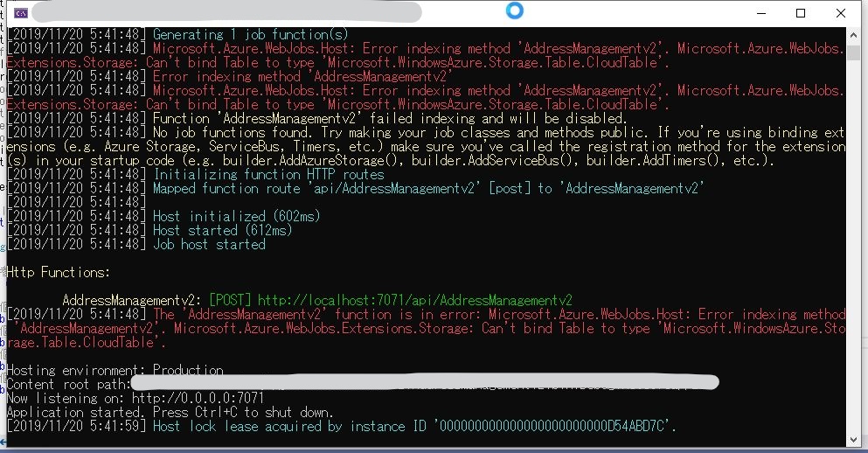The height and width of the screenshot is (453, 868).
Task: Click the [POST] label before the URL
Action: pyautogui.click(x=230, y=300)
